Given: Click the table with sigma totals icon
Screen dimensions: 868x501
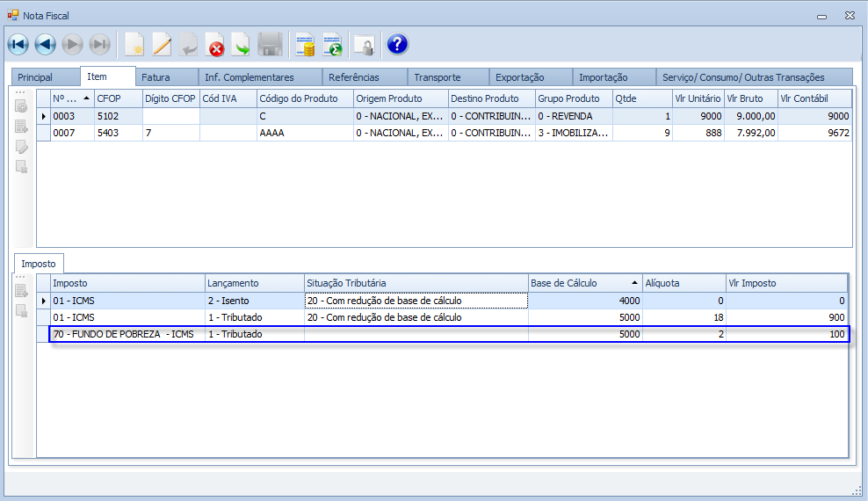Looking at the screenshot, I should [x=332, y=45].
